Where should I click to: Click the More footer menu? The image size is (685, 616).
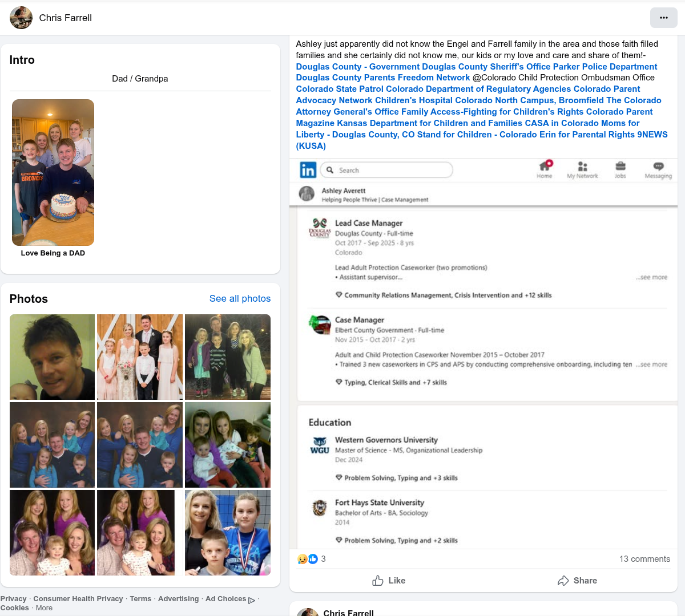[44, 608]
